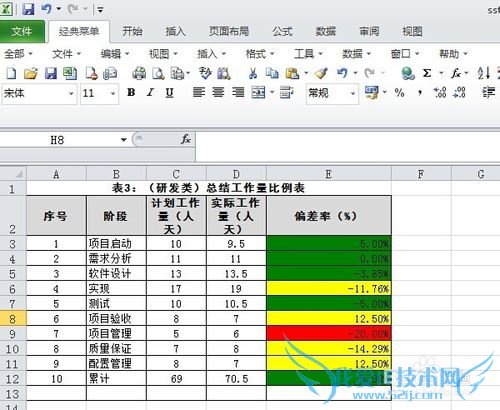Screen dimensions: 500x410
Task: Toggle Center alignment
Action: click(218, 92)
